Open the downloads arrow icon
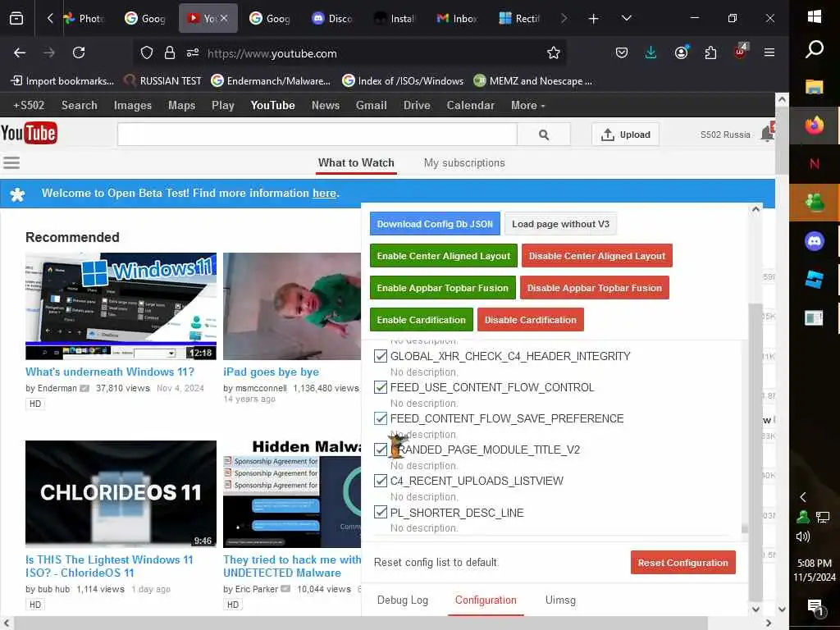The image size is (840, 630). point(651,52)
